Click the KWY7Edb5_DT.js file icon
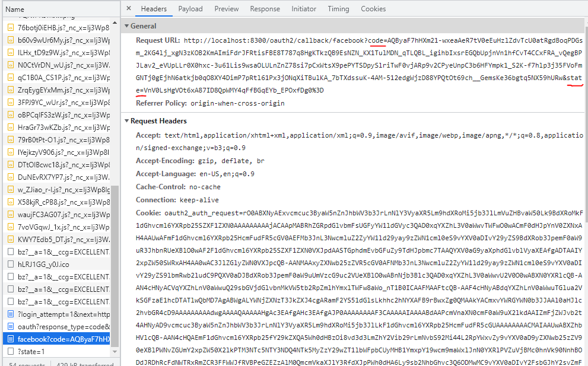 (11, 239)
